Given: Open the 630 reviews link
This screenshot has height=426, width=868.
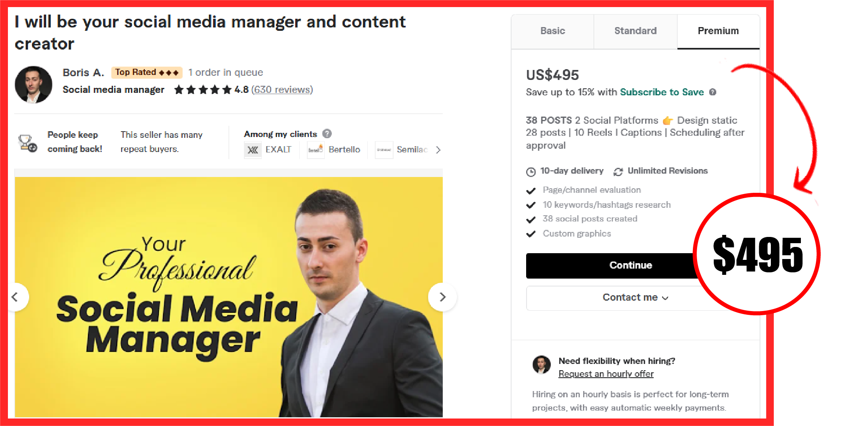Looking at the screenshot, I should (282, 90).
